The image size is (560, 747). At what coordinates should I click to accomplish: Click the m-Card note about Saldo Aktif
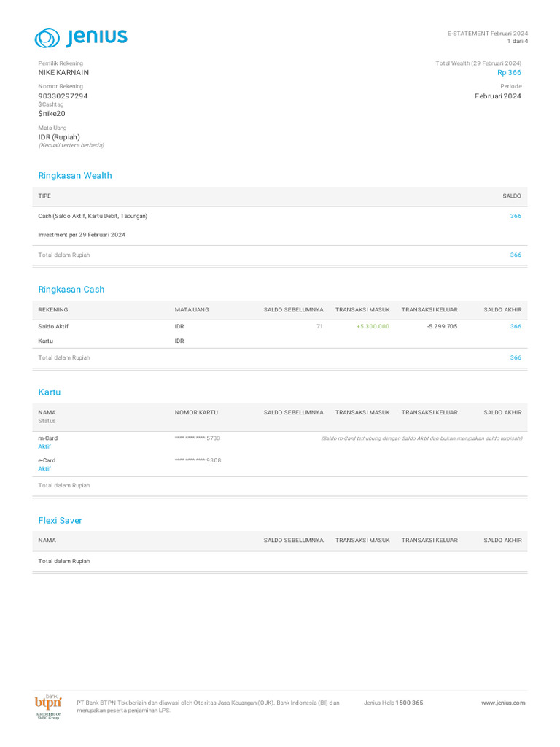pos(421,438)
